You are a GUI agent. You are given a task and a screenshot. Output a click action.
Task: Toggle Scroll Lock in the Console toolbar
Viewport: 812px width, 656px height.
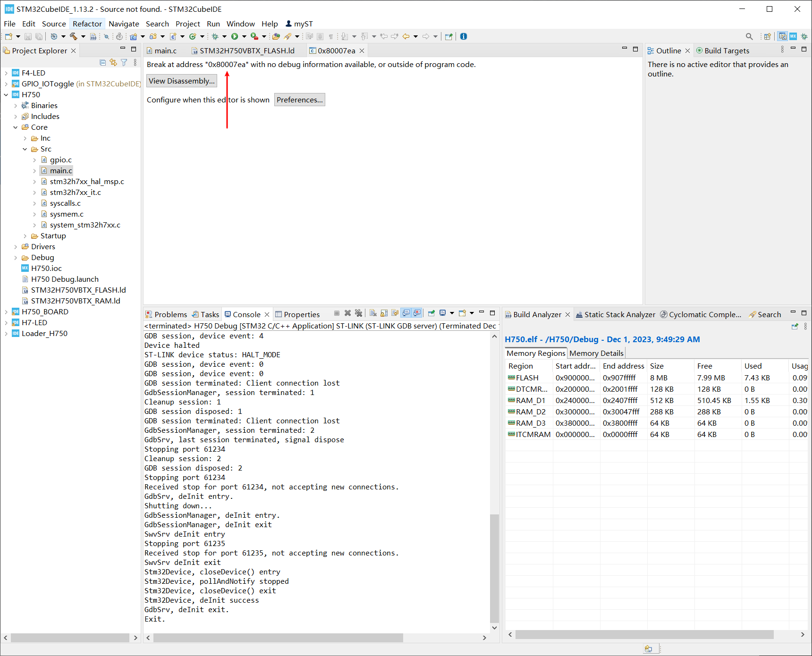(x=384, y=313)
